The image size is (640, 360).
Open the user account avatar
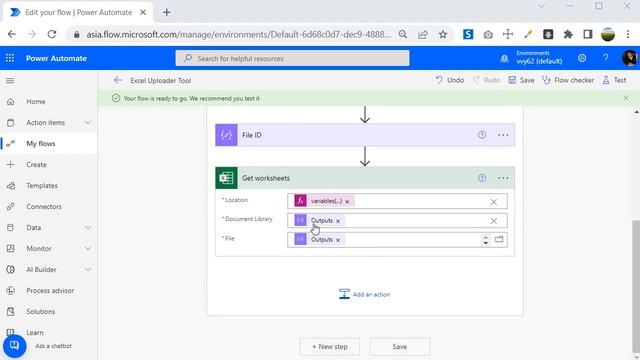[x=629, y=58]
